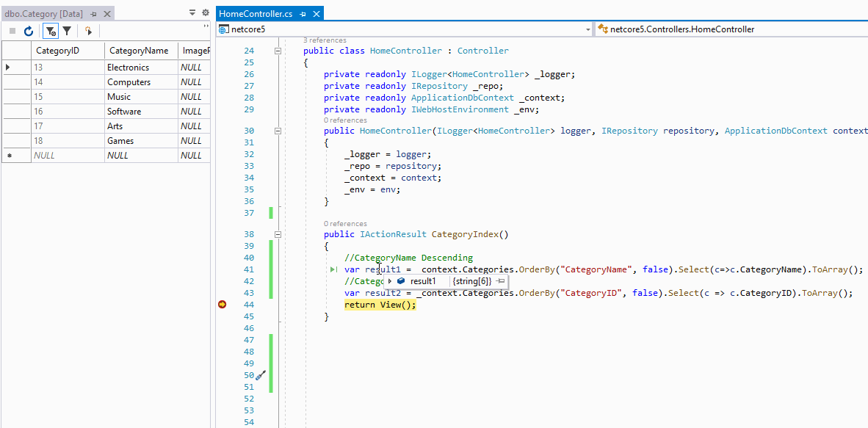Select the Software cell
The height and width of the screenshot is (428, 868).
[140, 112]
